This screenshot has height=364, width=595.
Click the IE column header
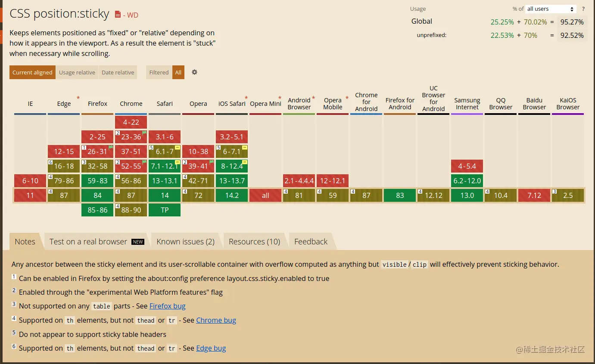(x=30, y=104)
